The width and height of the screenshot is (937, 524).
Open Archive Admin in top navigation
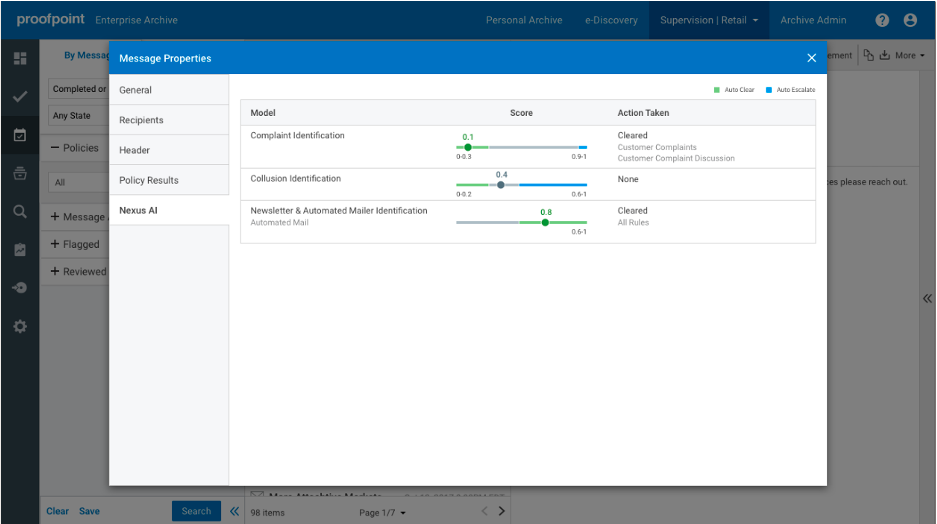pos(813,20)
